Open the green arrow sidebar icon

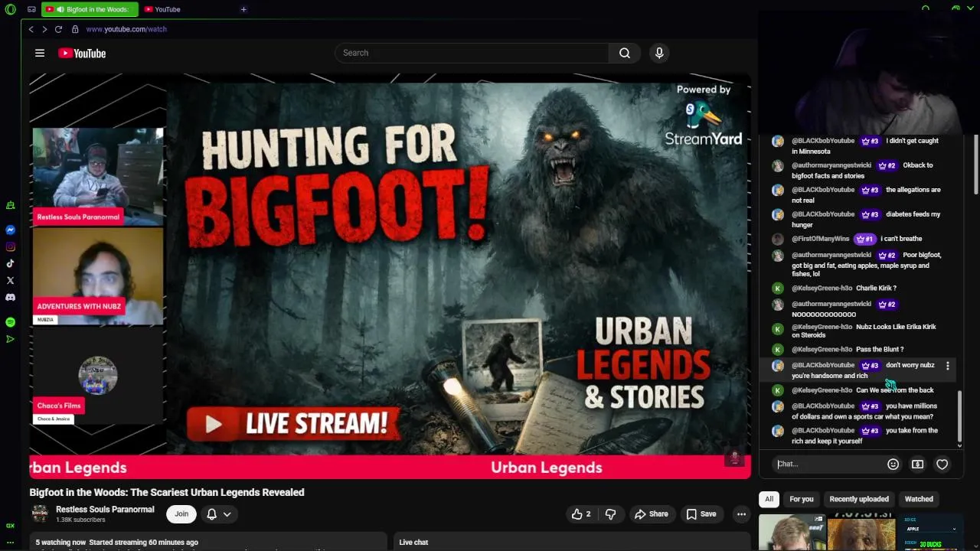(10, 339)
